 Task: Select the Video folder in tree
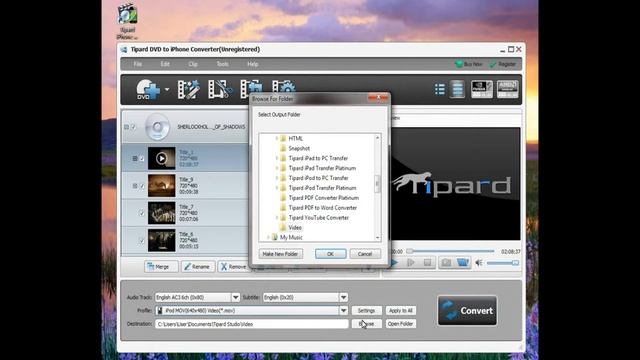(x=295, y=227)
